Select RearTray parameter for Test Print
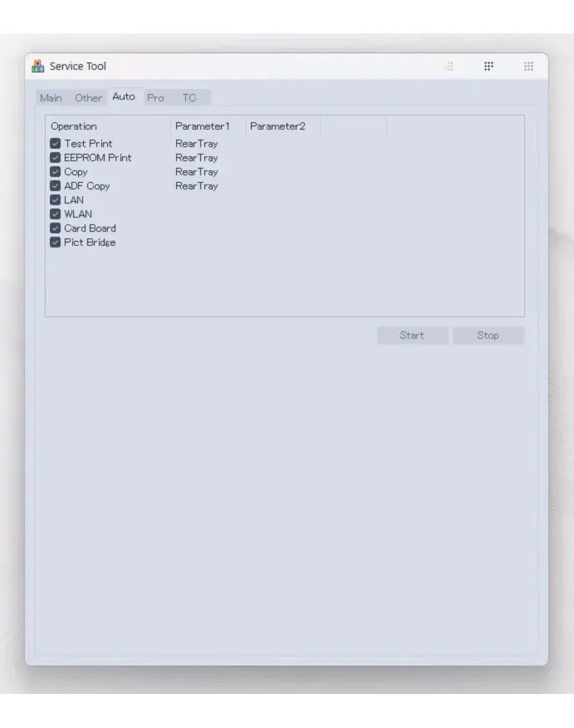Viewport: 574px width, 728px height. point(196,144)
